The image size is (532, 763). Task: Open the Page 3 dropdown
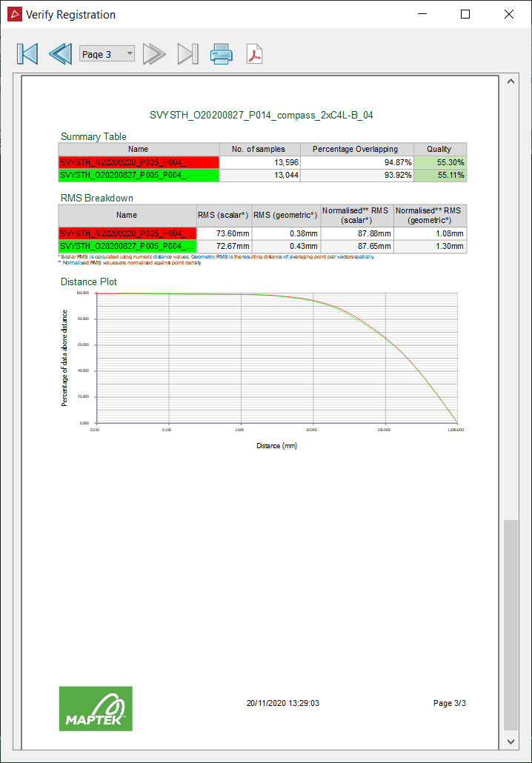point(107,54)
